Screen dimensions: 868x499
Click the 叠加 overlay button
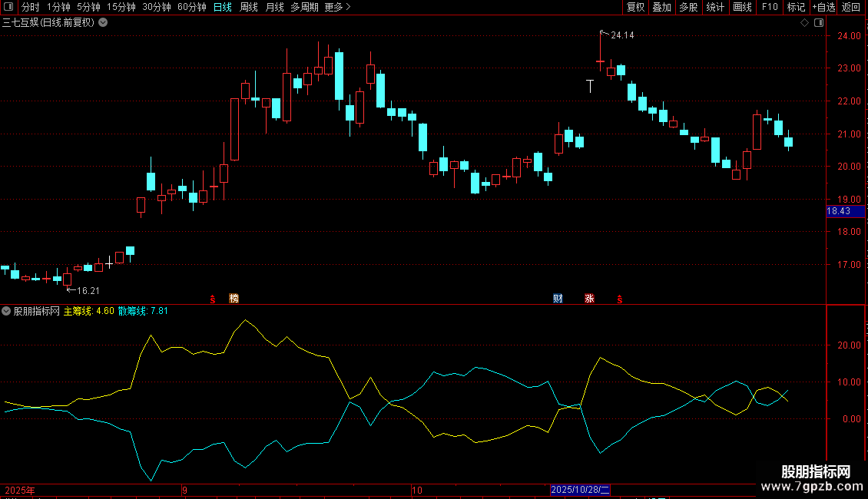(x=661, y=7)
